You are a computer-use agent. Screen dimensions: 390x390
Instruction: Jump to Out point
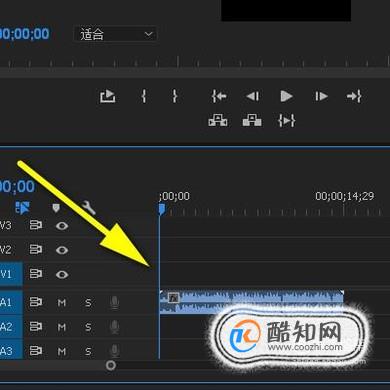354,96
